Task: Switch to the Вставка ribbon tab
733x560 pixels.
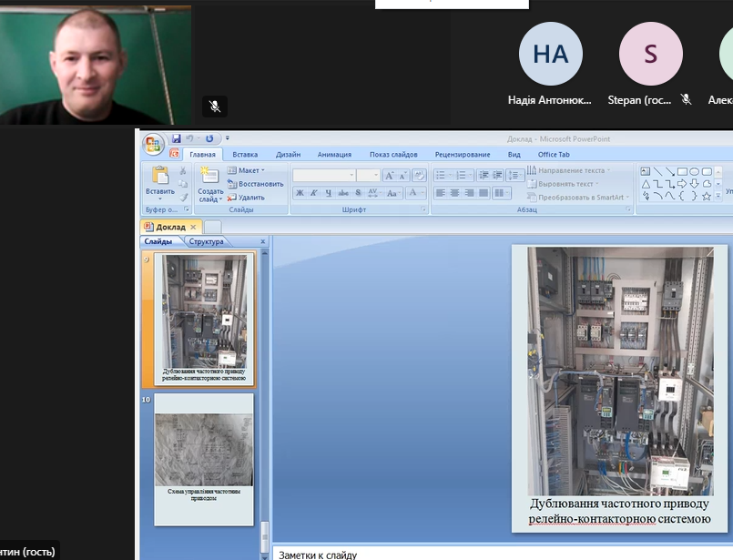Action: (x=245, y=155)
